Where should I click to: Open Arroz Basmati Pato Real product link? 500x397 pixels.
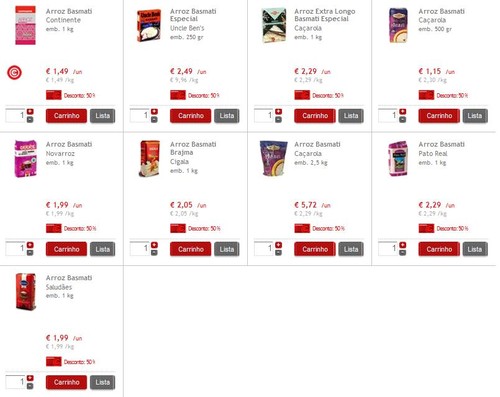click(x=441, y=149)
